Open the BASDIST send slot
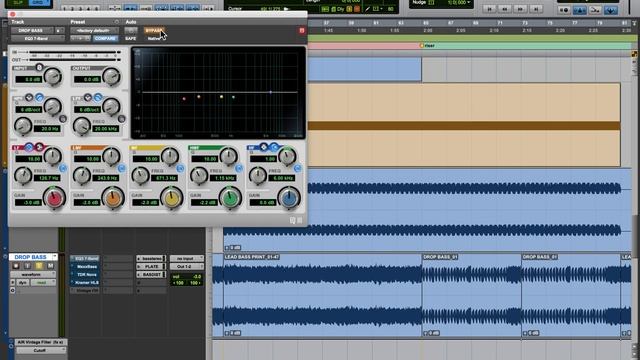Viewport: 640px width, 360px height. point(151,275)
